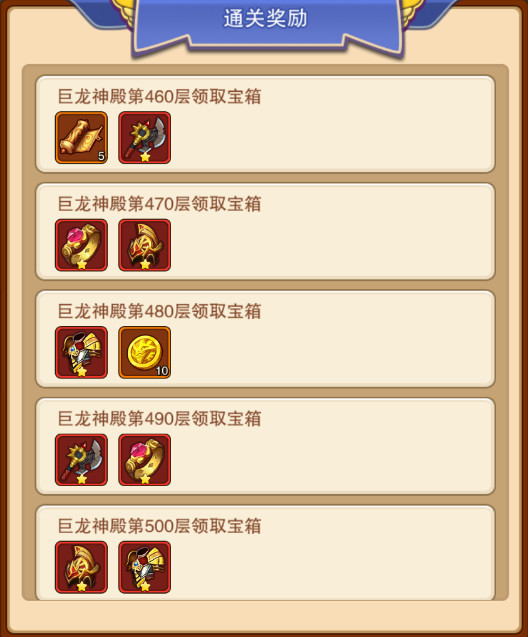The width and height of the screenshot is (528, 637).
Task: Click the 巨龙神殿第500层领取宝箱 title
Action: [x=159, y=526]
